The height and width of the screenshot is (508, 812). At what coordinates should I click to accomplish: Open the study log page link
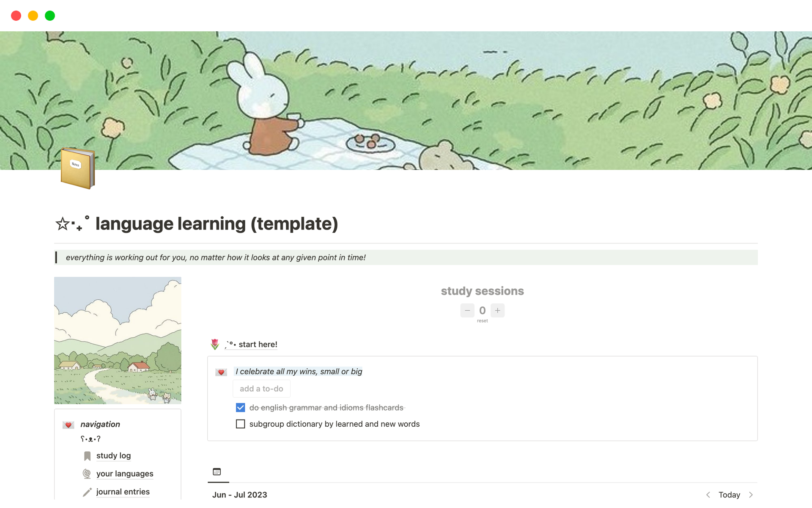tap(113, 456)
